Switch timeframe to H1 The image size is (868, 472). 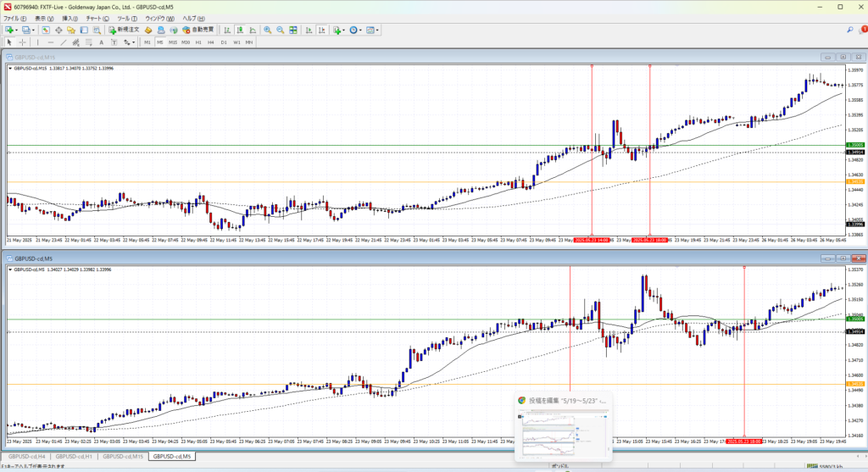pyautogui.click(x=198, y=42)
